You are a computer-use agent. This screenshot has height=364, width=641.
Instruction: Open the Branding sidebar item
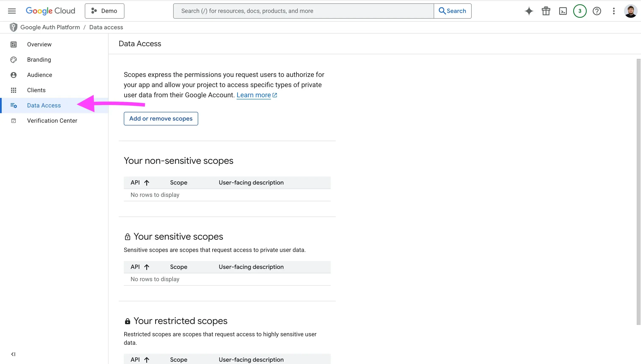click(39, 60)
